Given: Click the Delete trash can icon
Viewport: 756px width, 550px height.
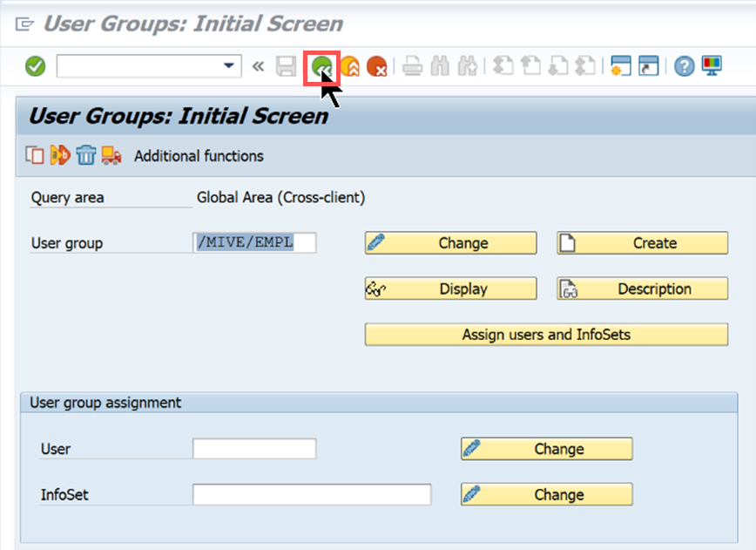Looking at the screenshot, I should tap(86, 155).
